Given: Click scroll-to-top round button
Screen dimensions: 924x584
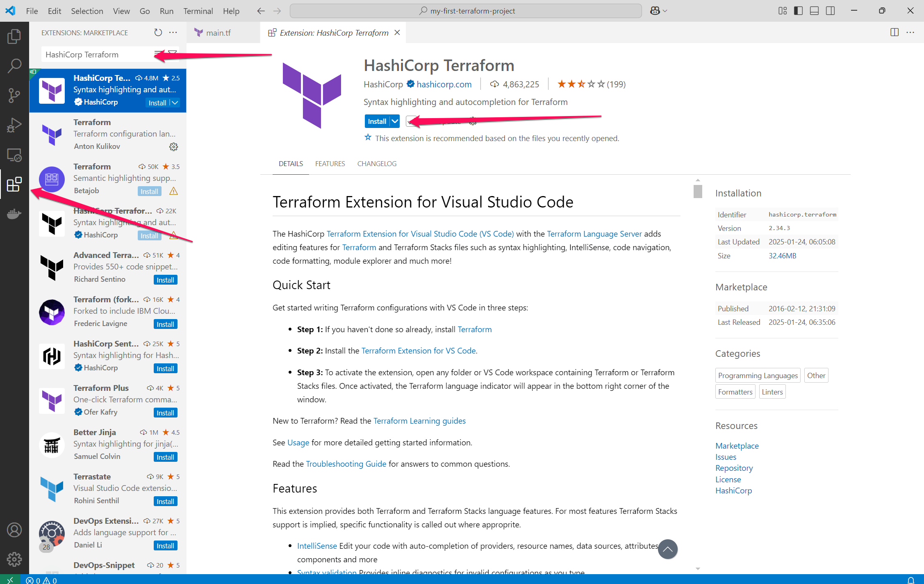Looking at the screenshot, I should (x=668, y=549).
